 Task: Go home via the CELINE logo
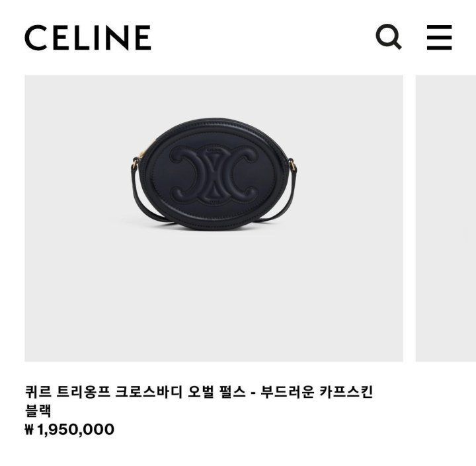point(88,38)
